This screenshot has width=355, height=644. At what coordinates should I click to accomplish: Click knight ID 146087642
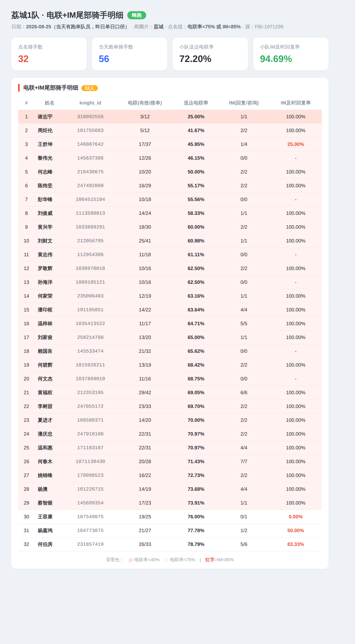coord(90,144)
